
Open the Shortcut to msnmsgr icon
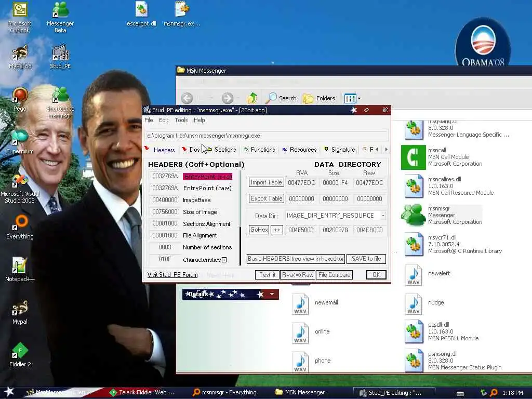click(x=60, y=103)
